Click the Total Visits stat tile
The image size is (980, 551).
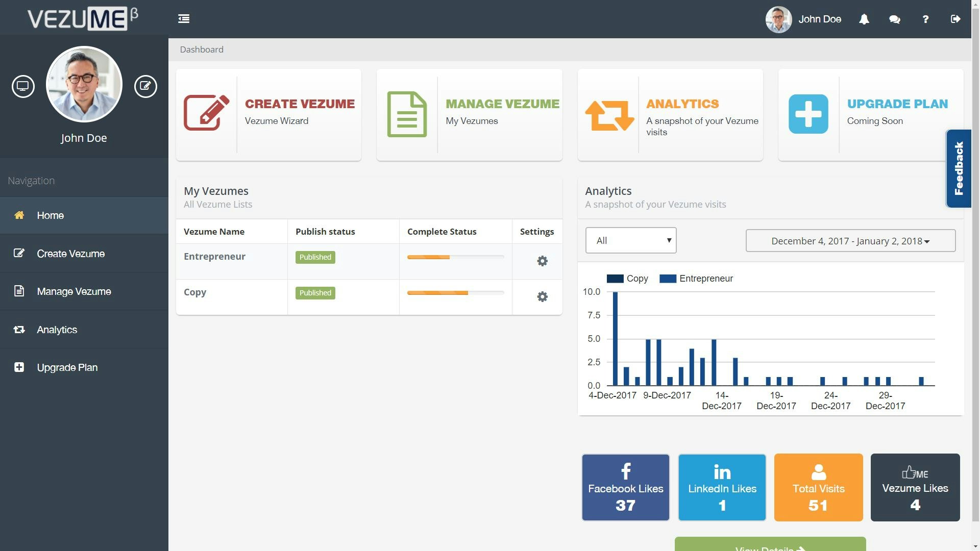[818, 487]
